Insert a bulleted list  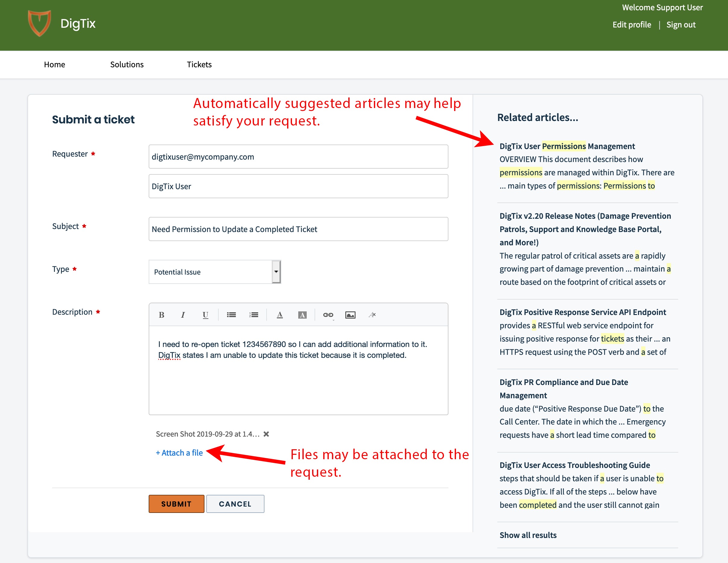click(231, 315)
